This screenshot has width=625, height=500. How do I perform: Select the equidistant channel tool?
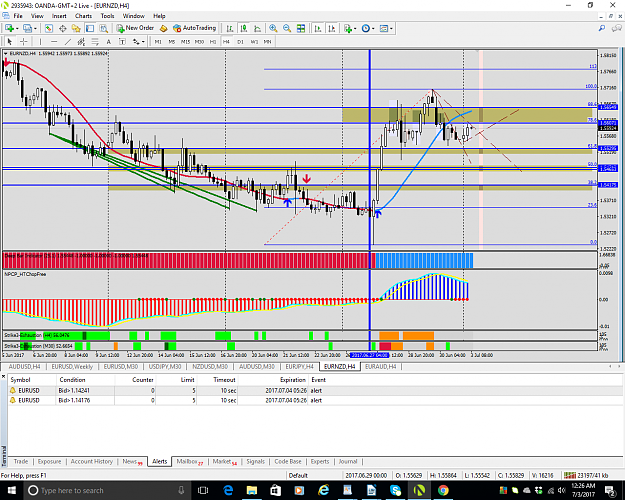[x=81, y=41]
